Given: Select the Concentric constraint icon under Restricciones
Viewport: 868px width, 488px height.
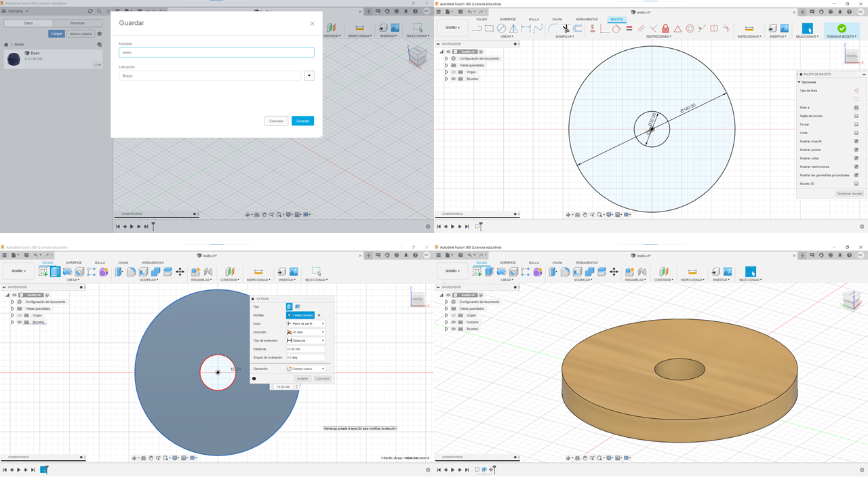Looking at the screenshot, I should (x=690, y=28).
